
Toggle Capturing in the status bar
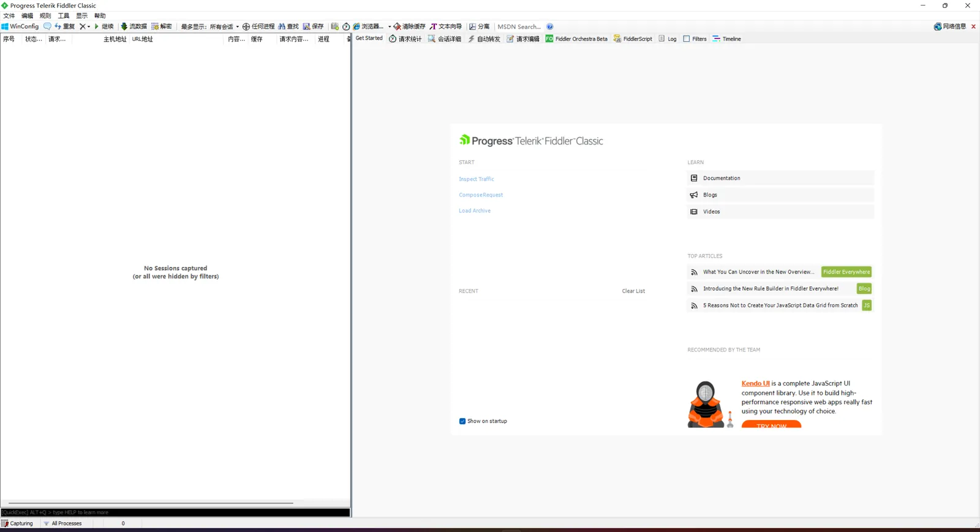click(17, 523)
